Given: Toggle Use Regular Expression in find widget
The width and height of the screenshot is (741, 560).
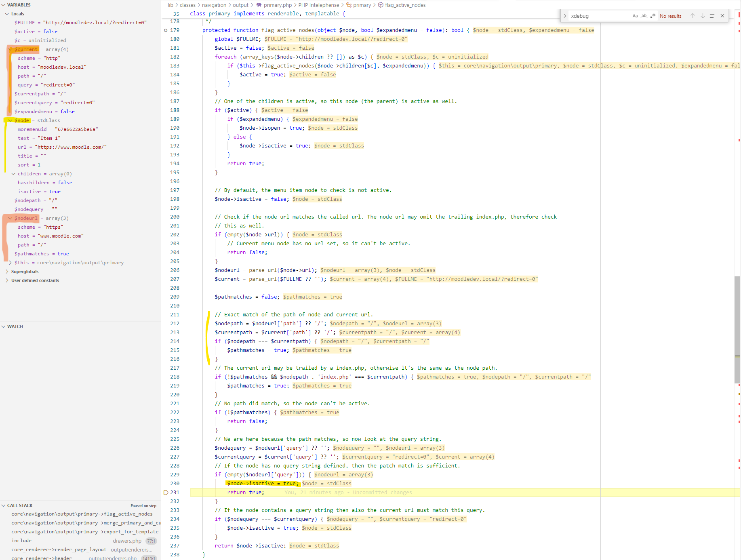Looking at the screenshot, I should 653,16.
